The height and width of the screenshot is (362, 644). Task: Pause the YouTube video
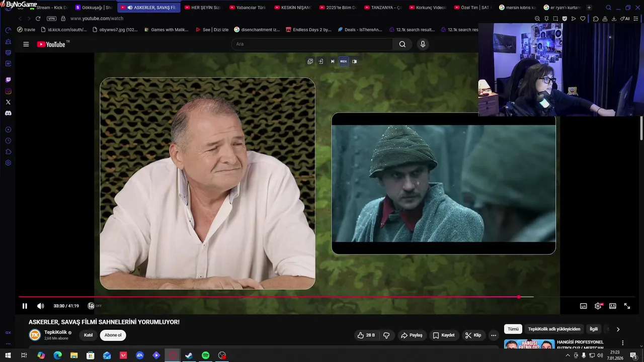25,306
